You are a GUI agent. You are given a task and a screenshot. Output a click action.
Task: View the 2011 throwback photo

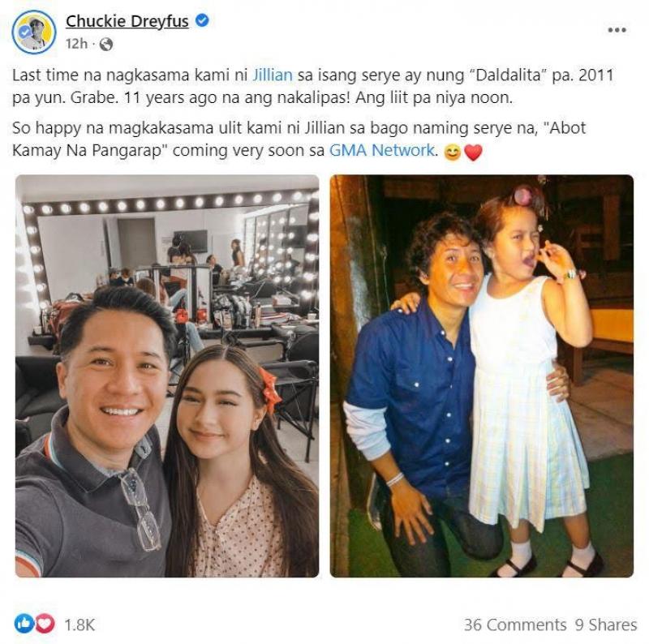(481, 376)
